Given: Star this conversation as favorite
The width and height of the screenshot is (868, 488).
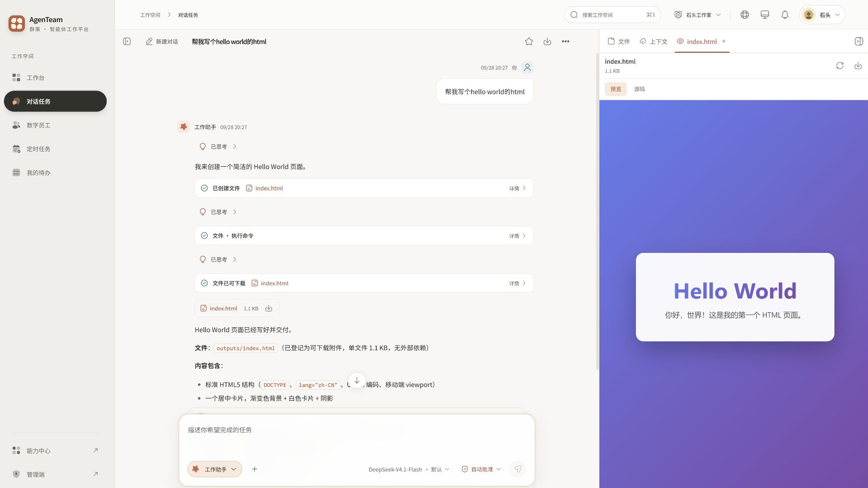Looking at the screenshot, I should [529, 42].
